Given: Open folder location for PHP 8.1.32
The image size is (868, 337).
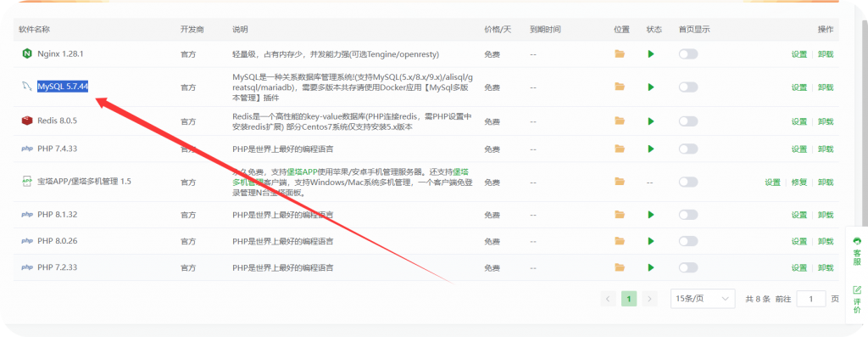Looking at the screenshot, I should pos(620,215).
